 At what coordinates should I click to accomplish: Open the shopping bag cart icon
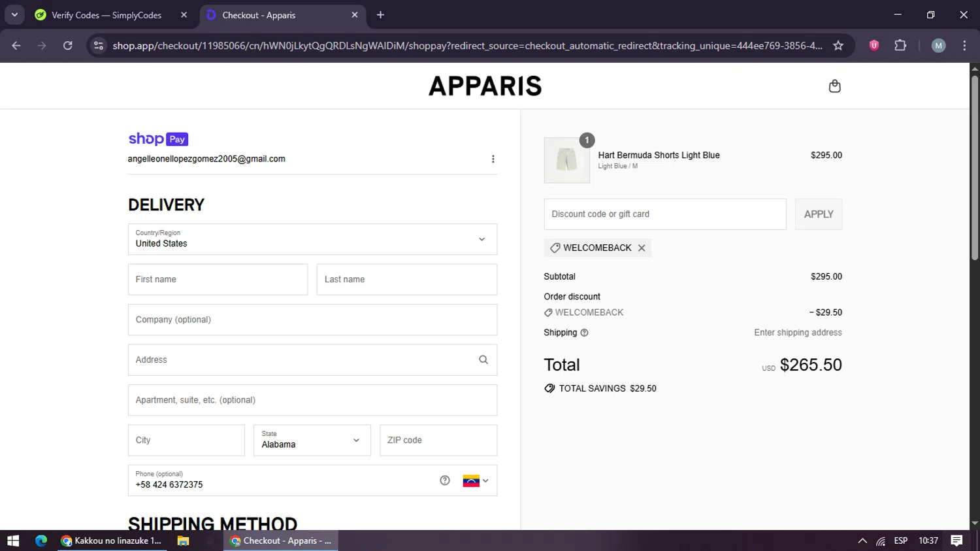pyautogui.click(x=834, y=86)
